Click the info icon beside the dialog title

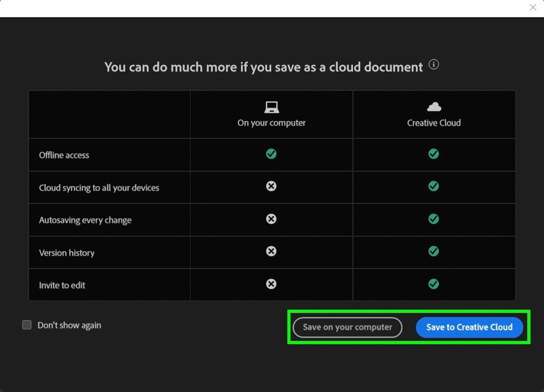434,65
